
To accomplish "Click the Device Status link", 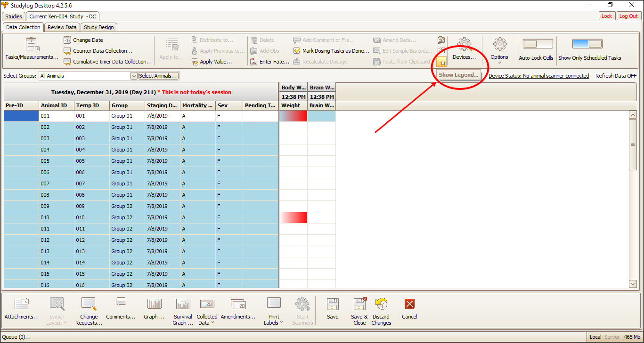I will 538,76.
